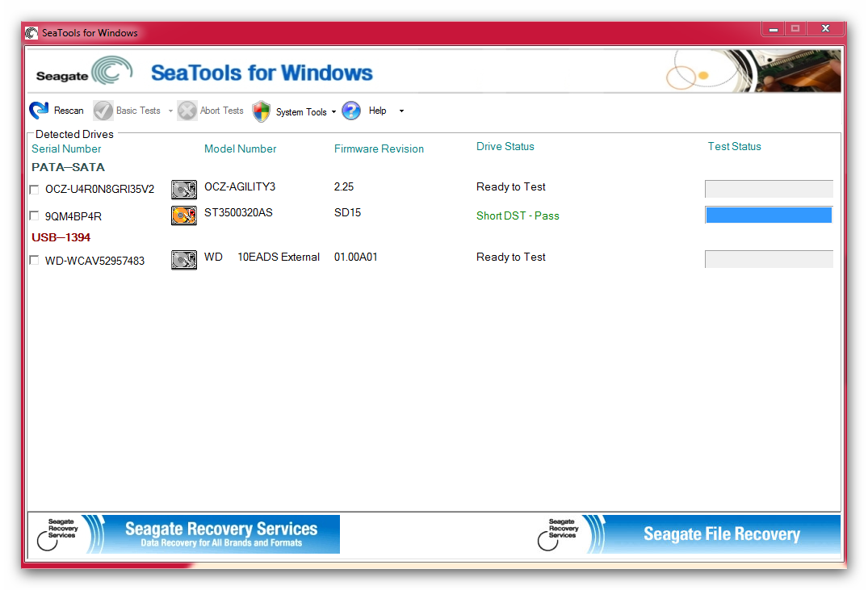Click Ready to Test status for OCZ-AGILITY3
868x590 pixels.
pyautogui.click(x=511, y=186)
